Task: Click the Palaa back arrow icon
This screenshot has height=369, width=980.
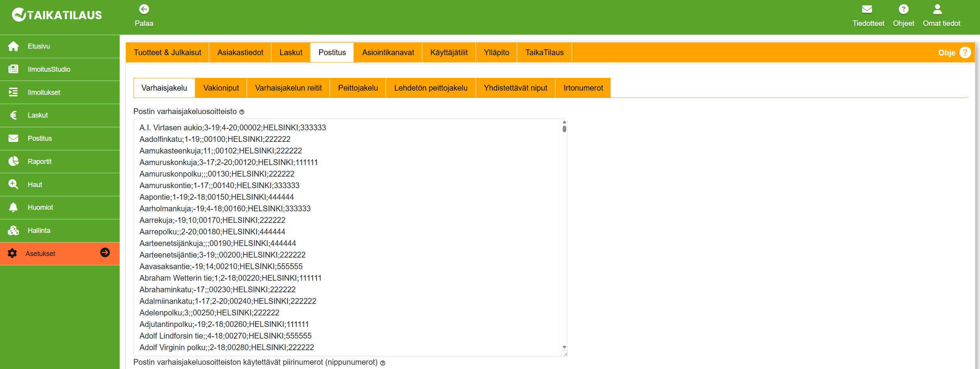Action: pos(144,9)
